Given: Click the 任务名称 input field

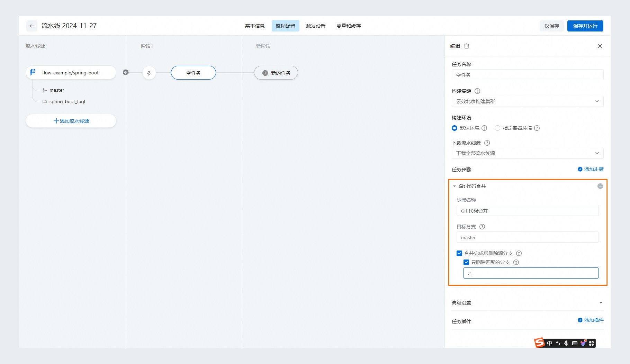Looking at the screenshot, I should click(528, 75).
